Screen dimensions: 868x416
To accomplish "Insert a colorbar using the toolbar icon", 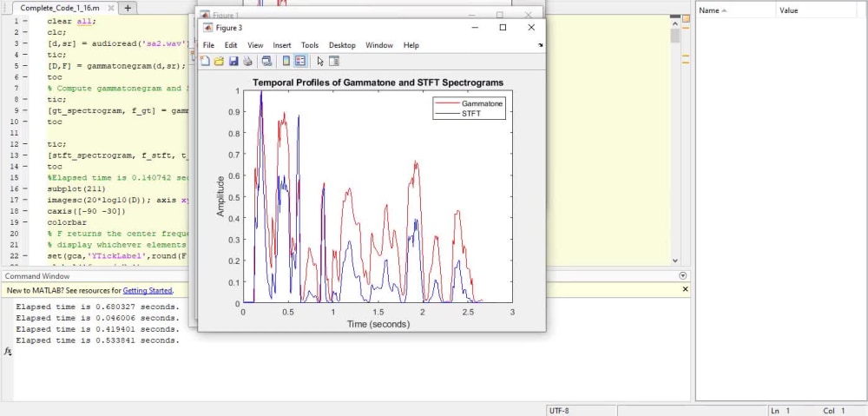I will point(286,61).
